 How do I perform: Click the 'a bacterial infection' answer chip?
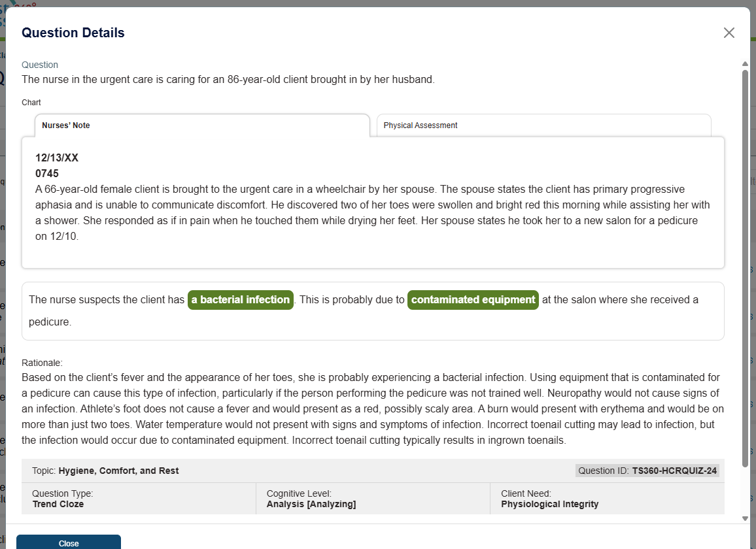240,300
